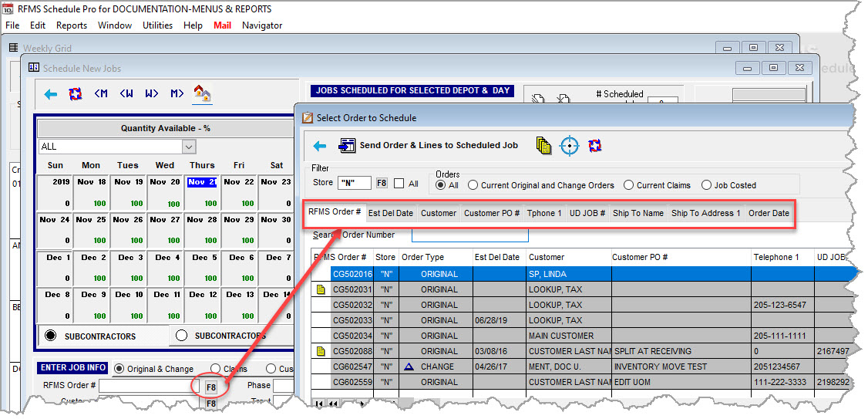Click the Est Del Date column header in grid
This screenshot has height=419, width=868.
500,257
